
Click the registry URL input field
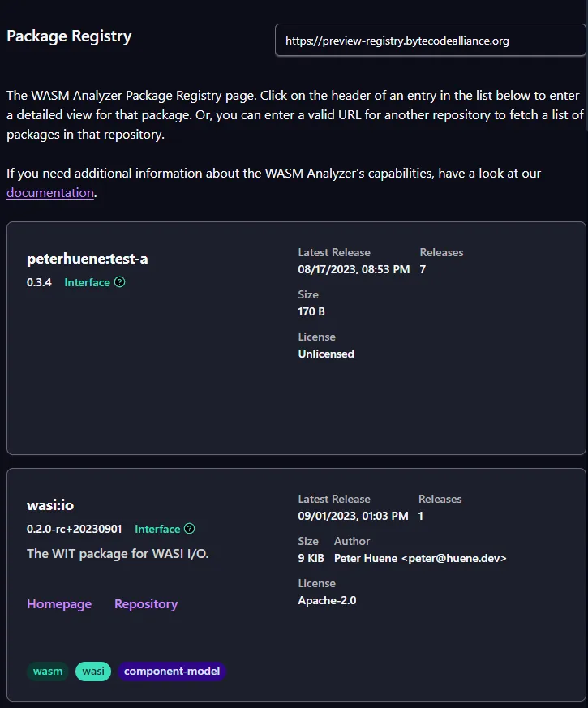pos(430,40)
